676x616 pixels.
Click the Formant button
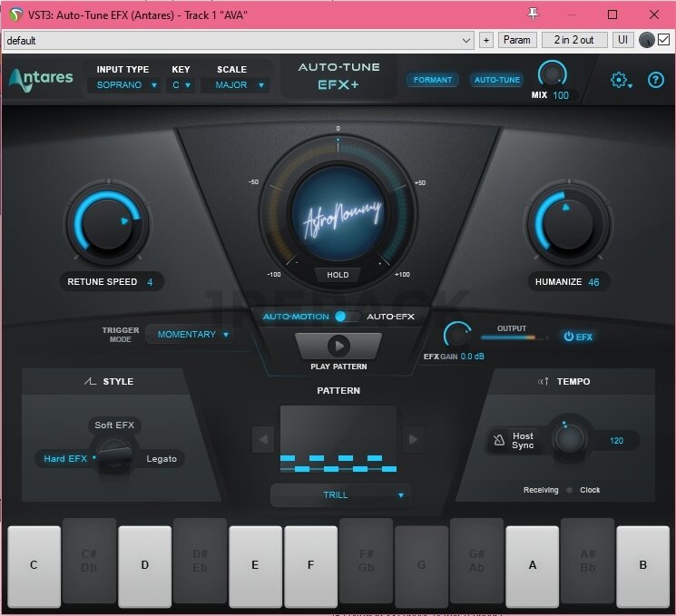[x=433, y=80]
